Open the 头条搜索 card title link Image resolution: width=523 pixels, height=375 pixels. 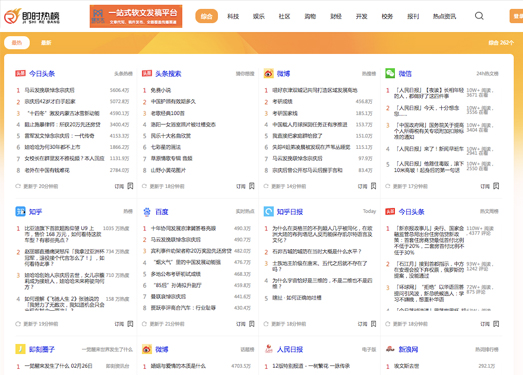pyautogui.click(x=168, y=73)
